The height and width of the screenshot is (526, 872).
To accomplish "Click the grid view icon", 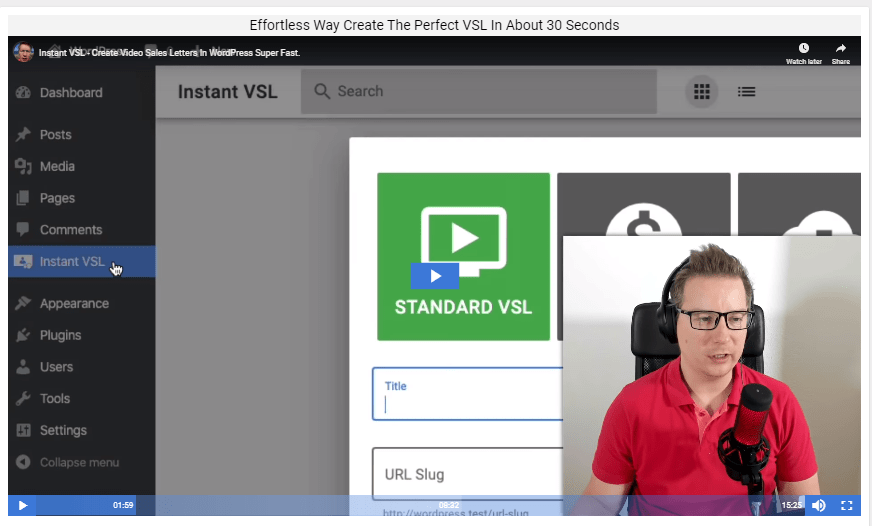I will point(702,91).
